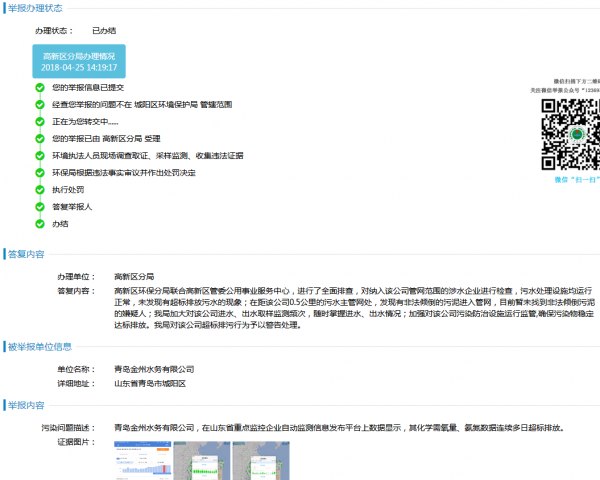Click pollution description text about 化学需氧量、氨氮
The height and width of the screenshot is (480, 600).
tap(340, 428)
